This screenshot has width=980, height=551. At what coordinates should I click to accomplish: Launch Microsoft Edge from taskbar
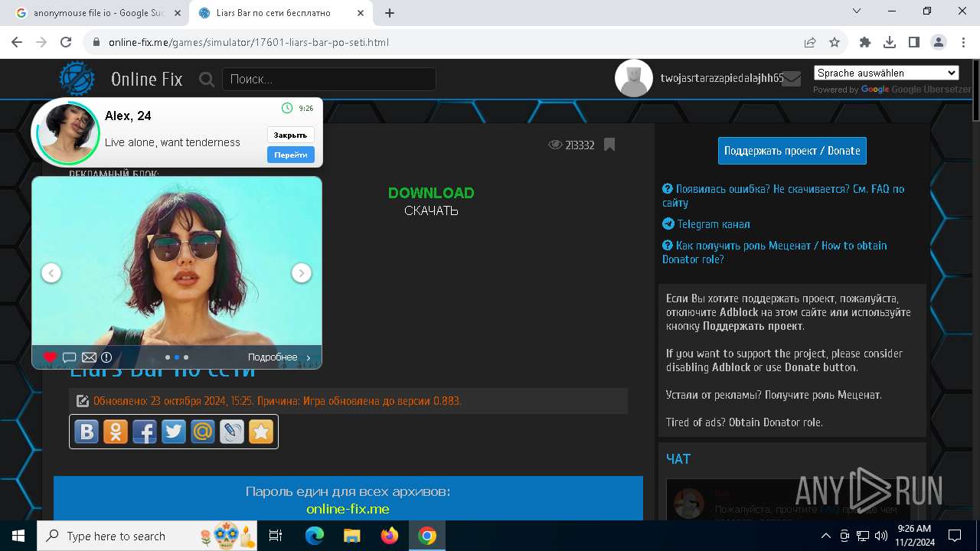[x=315, y=536]
